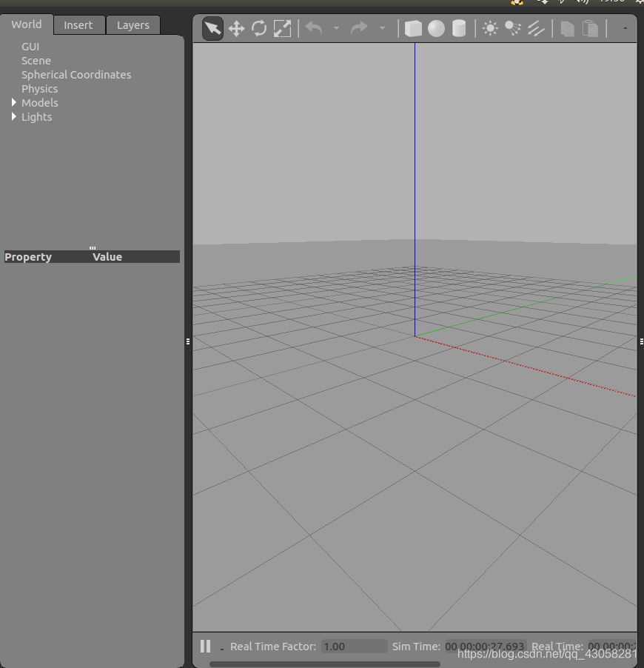Click the Paste icon
The image size is (644, 668).
[x=591, y=29]
